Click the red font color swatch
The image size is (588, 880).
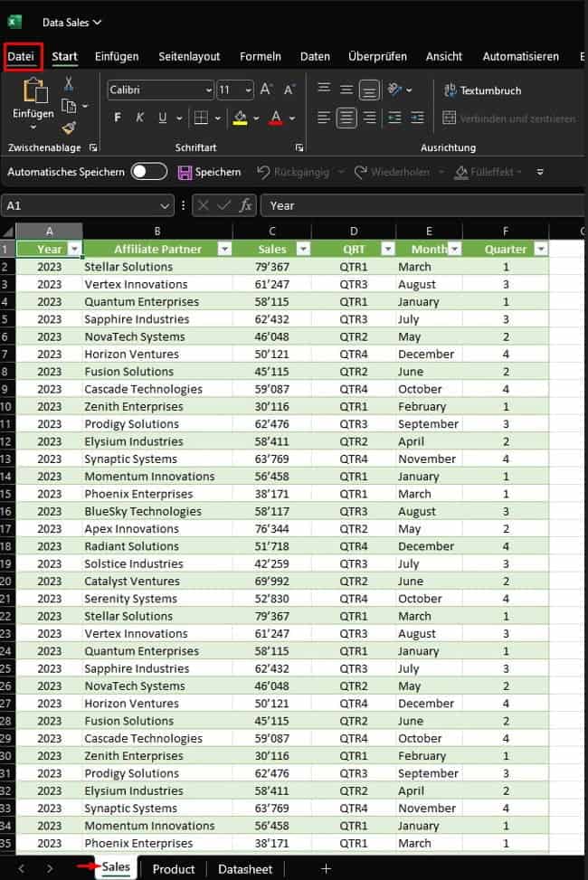pyautogui.click(x=275, y=118)
